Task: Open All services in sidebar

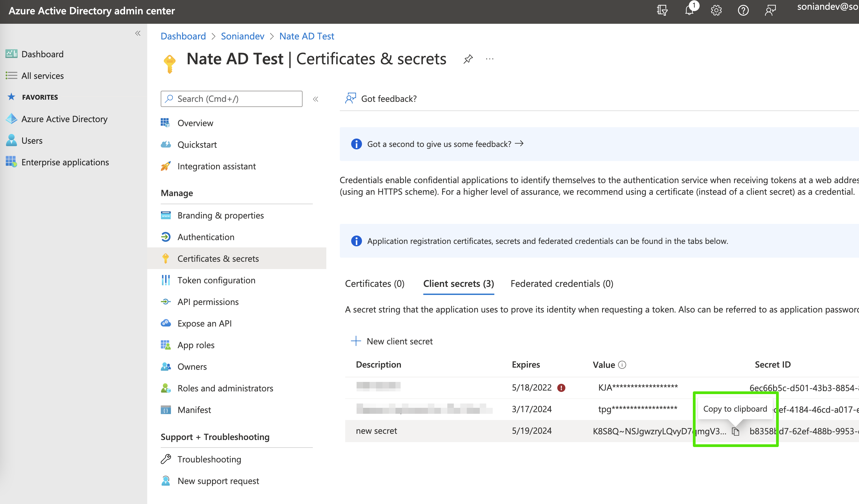Action: [x=42, y=76]
